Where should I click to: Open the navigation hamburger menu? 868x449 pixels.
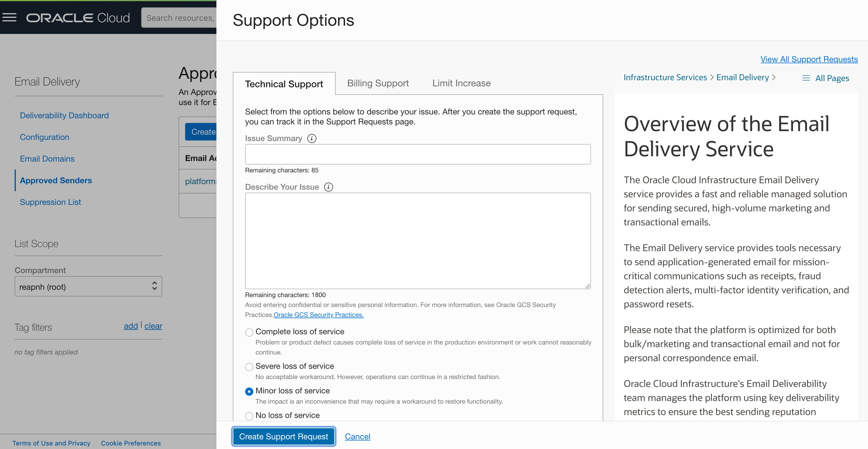click(x=10, y=18)
